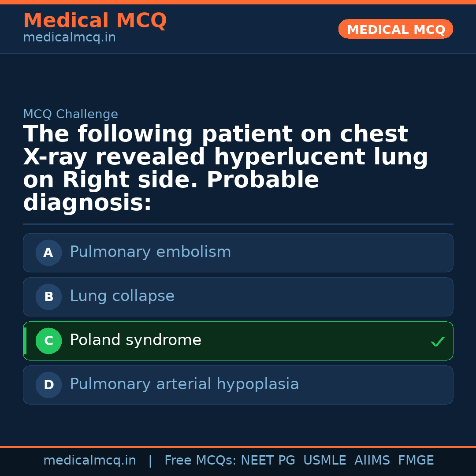Click the green checkmark on Poland syndrome
Viewport: 476px width, 476px height.
click(437, 342)
